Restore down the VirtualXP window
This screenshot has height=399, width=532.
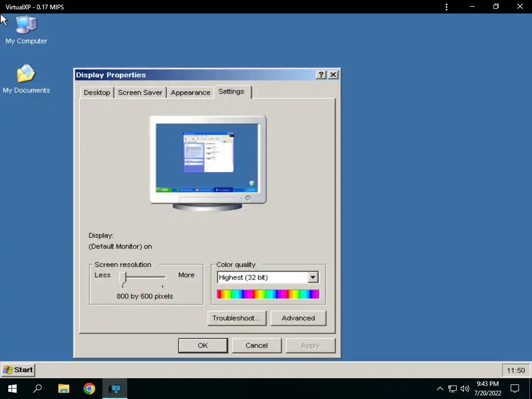tap(496, 6)
